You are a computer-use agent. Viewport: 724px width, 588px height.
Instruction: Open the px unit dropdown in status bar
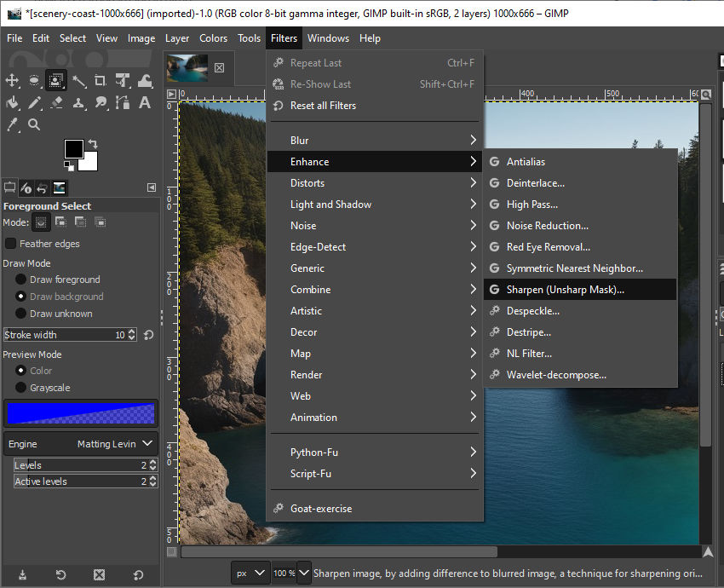pos(249,574)
